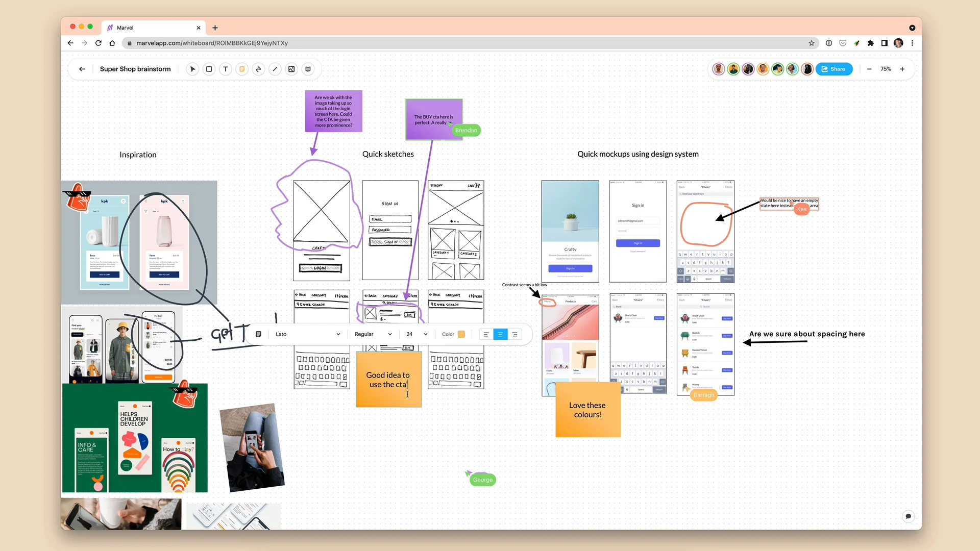Viewport: 980px width, 551px height.
Task: Click the Share button
Action: (834, 69)
